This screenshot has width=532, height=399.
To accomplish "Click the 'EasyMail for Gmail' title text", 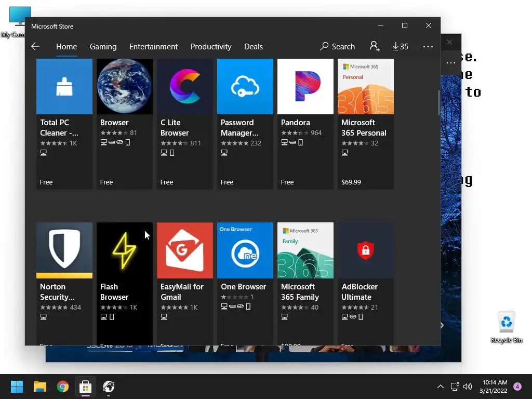I will tap(182, 292).
